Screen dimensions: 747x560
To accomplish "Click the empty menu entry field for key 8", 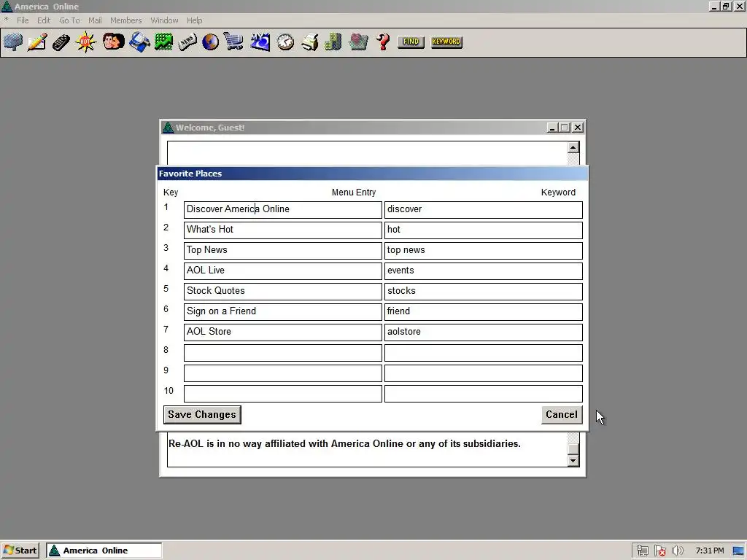I will (x=283, y=353).
